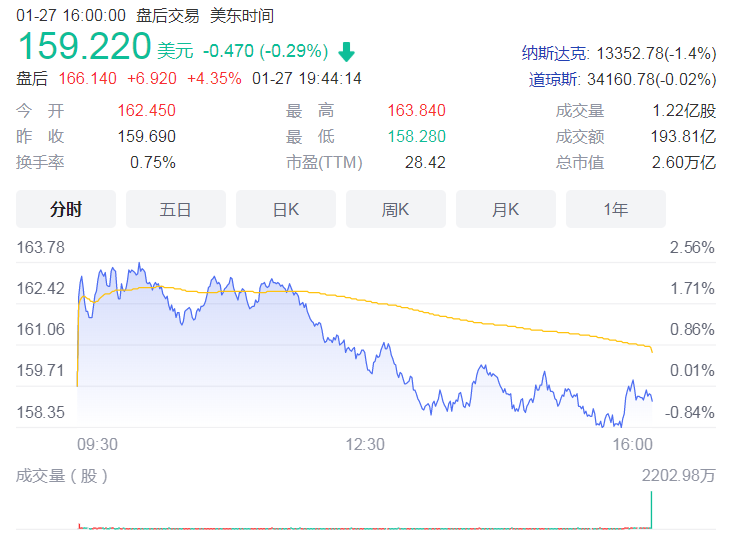Open the 月K monthly candlestick tab
735x545 pixels.
coord(506,209)
